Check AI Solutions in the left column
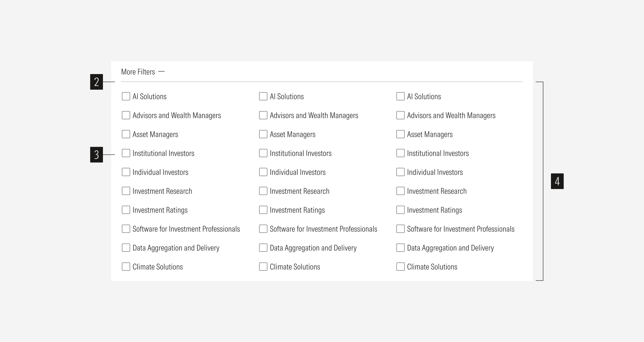Image resolution: width=644 pixels, height=342 pixels. (126, 96)
